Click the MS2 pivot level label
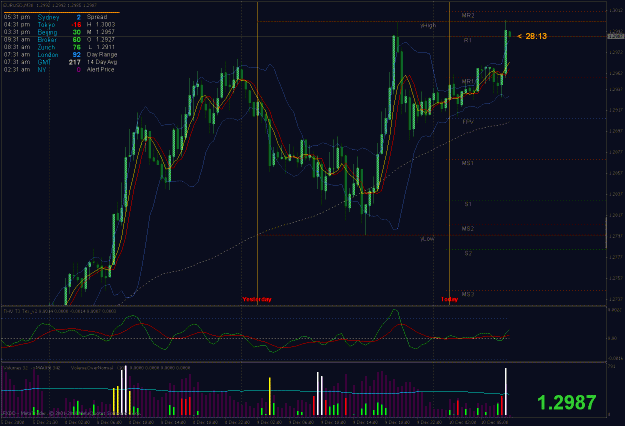The width and height of the screenshot is (625, 426). 468,229
